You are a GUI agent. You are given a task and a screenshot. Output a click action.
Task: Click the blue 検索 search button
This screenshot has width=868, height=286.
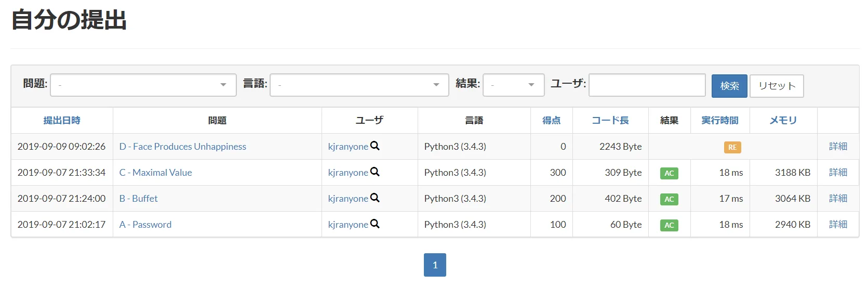pyautogui.click(x=729, y=86)
